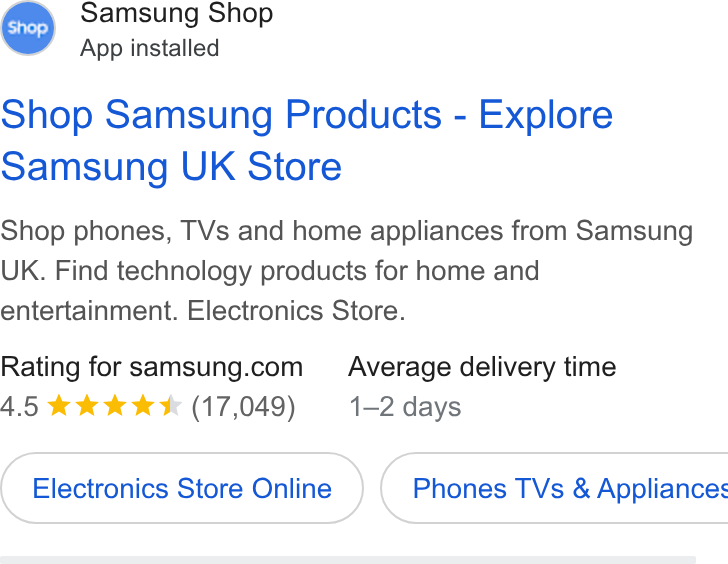Open the Electronics Store Online chip
This screenshot has width=728, height=564.
pyautogui.click(x=182, y=488)
